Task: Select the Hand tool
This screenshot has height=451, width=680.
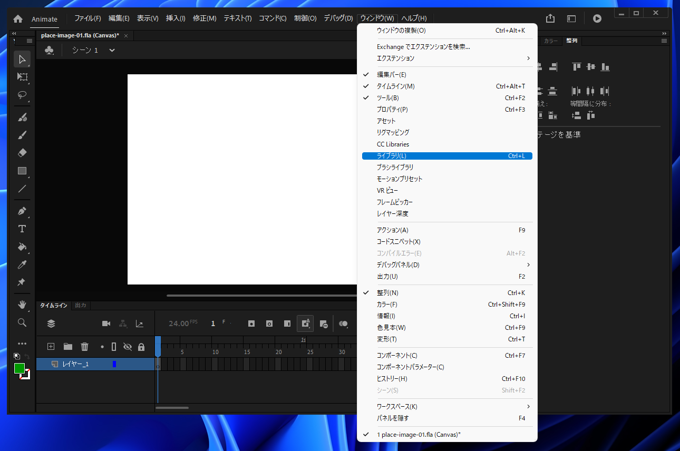Action: (22, 304)
